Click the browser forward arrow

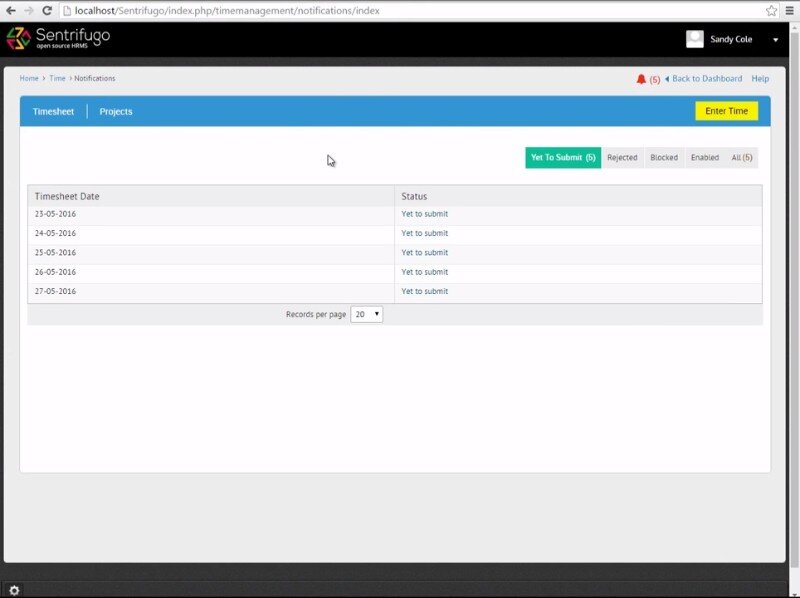click(28, 10)
